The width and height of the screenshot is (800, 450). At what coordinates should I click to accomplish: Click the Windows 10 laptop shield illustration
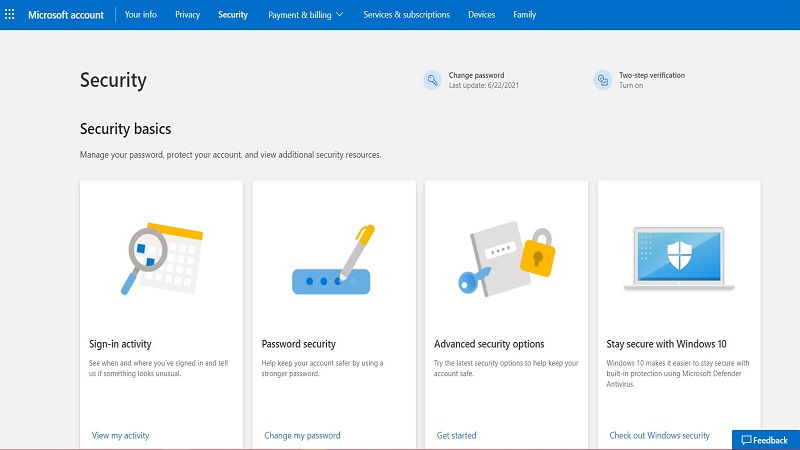click(x=678, y=257)
